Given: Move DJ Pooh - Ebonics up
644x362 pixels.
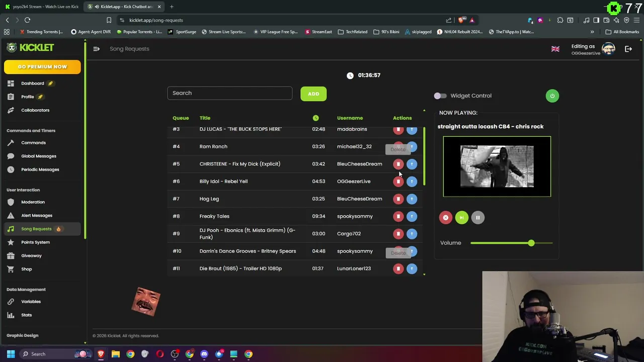Looking at the screenshot, I should [412, 234].
